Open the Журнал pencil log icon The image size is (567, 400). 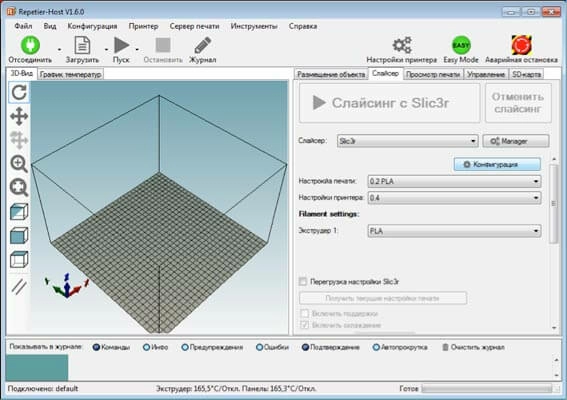point(202,46)
